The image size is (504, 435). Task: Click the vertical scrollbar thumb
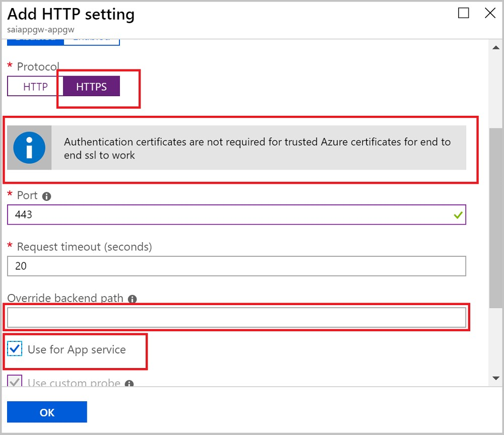pos(495,216)
